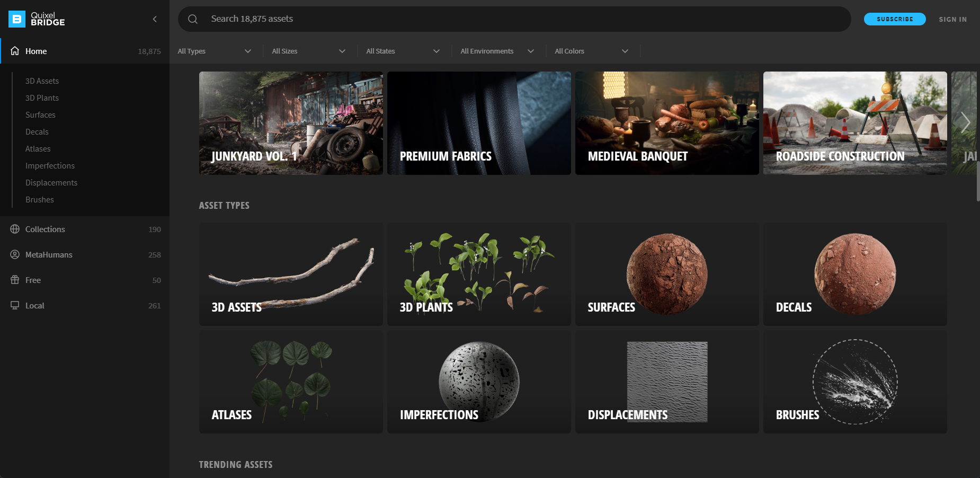Image resolution: width=980 pixels, height=478 pixels.
Task: Click the Home house icon
Action: 15,51
